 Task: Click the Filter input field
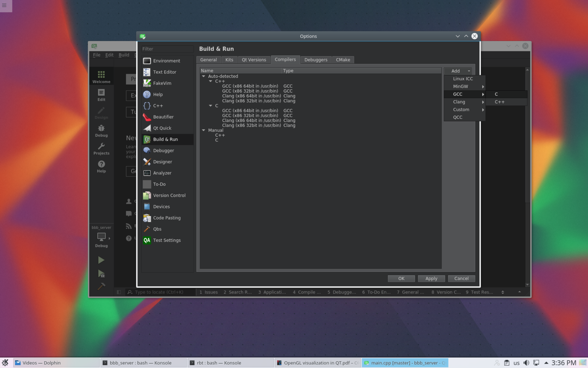(x=167, y=49)
